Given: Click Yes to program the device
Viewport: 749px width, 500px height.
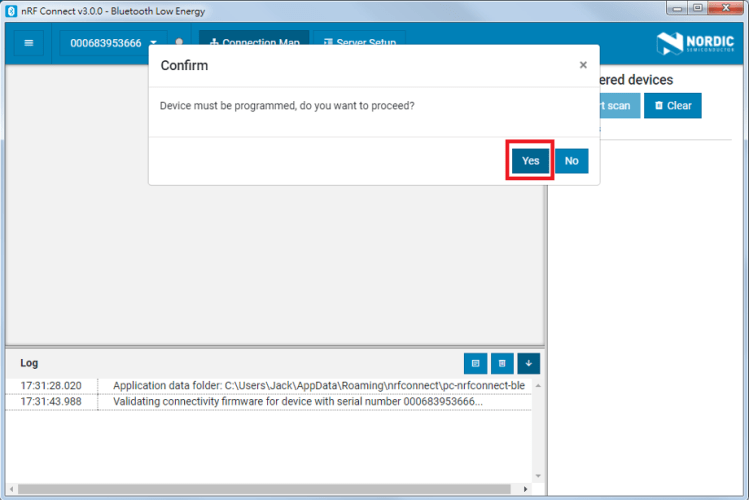Looking at the screenshot, I should pyautogui.click(x=530, y=161).
